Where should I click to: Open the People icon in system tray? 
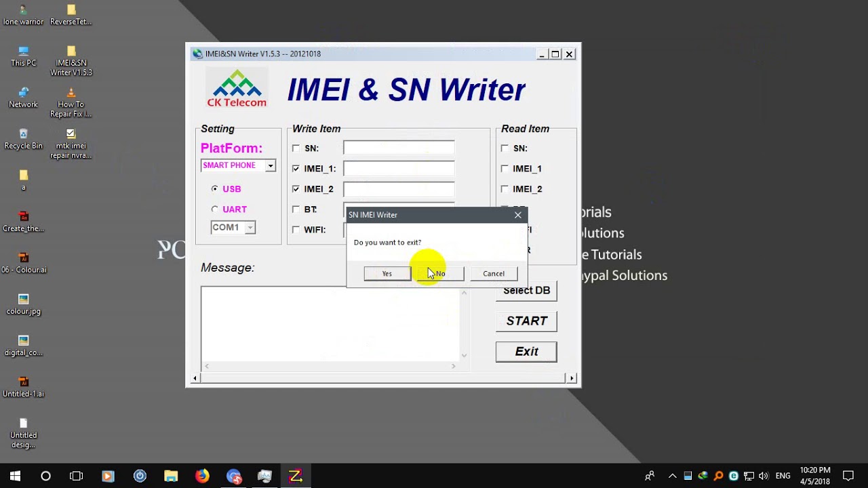pyautogui.click(x=650, y=476)
